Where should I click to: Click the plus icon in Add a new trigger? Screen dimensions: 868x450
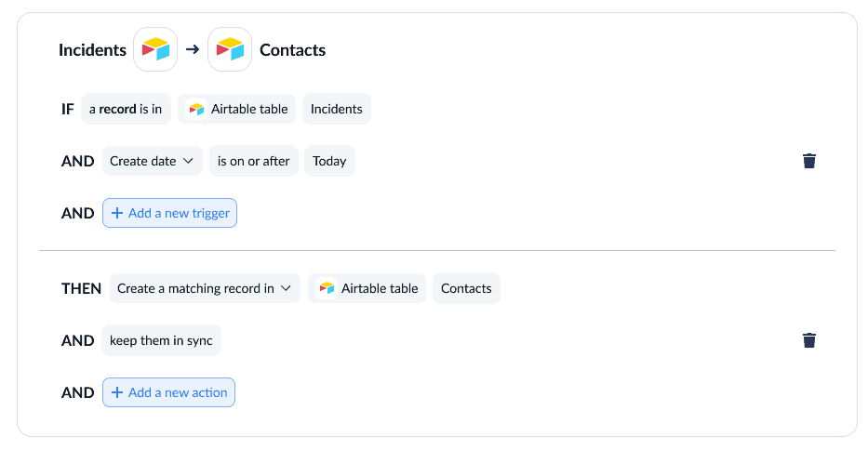pyautogui.click(x=117, y=213)
